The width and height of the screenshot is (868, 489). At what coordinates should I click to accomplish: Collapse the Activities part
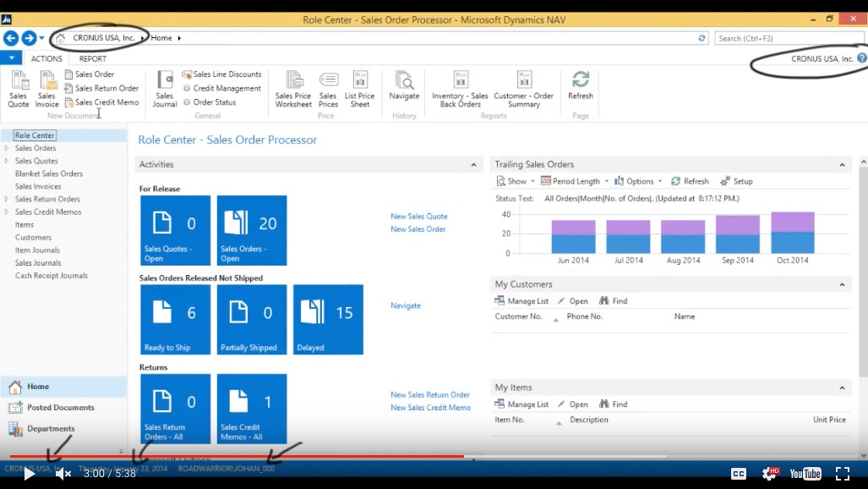coord(473,165)
